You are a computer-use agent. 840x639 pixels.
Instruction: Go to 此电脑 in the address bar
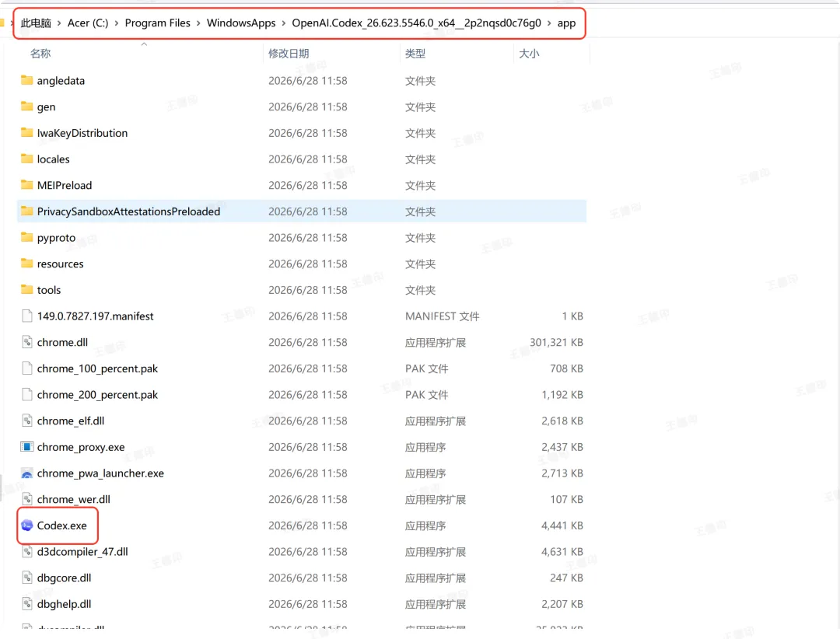click(36, 23)
